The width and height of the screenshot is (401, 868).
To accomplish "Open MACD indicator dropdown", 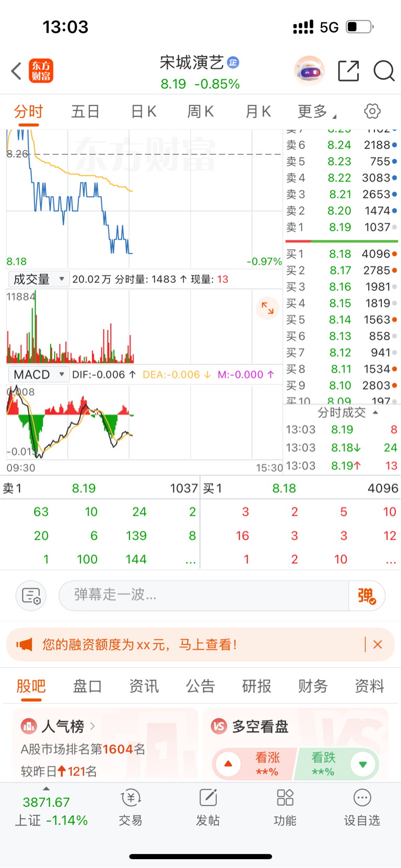I will (39, 374).
